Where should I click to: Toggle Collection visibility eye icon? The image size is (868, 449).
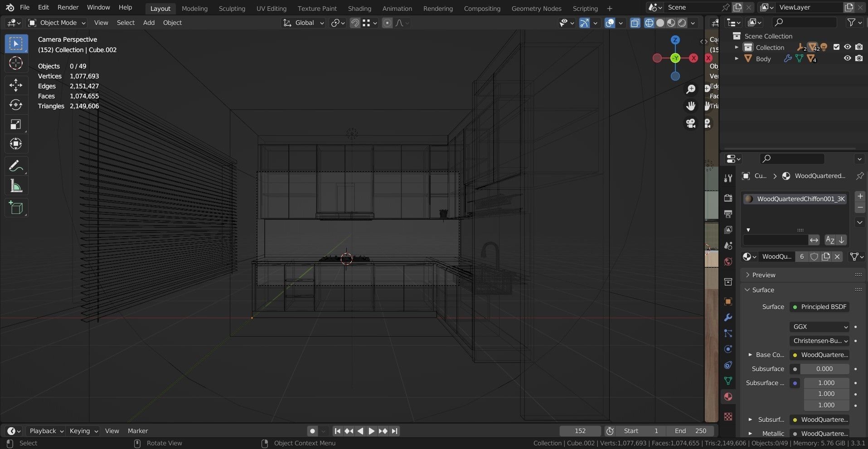click(847, 47)
